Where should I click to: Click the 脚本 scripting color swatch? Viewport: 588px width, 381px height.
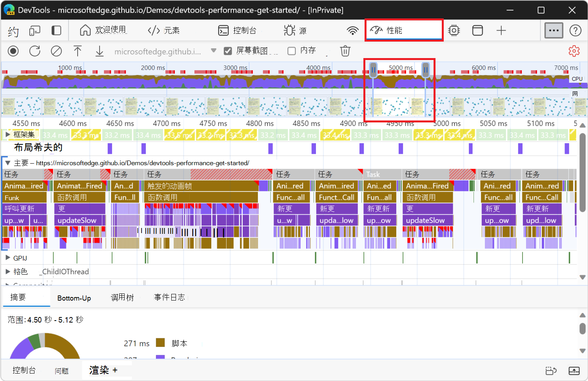(160, 343)
